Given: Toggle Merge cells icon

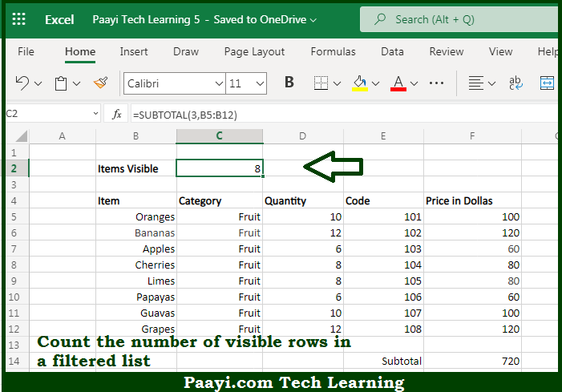Looking at the screenshot, I should point(547,83).
